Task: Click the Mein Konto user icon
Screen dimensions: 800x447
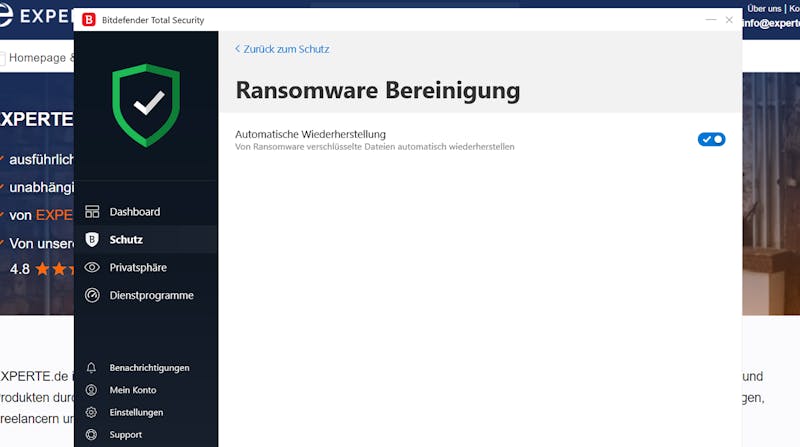Action: coord(91,390)
